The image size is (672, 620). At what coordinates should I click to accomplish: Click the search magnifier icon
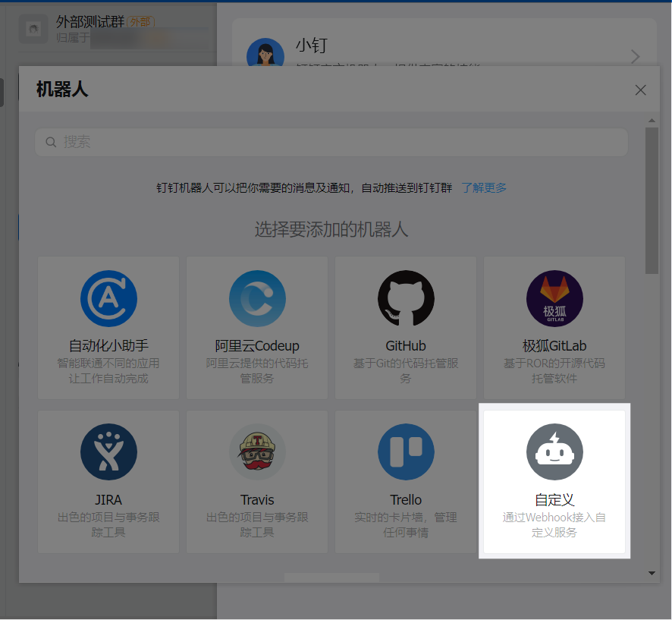tap(51, 143)
